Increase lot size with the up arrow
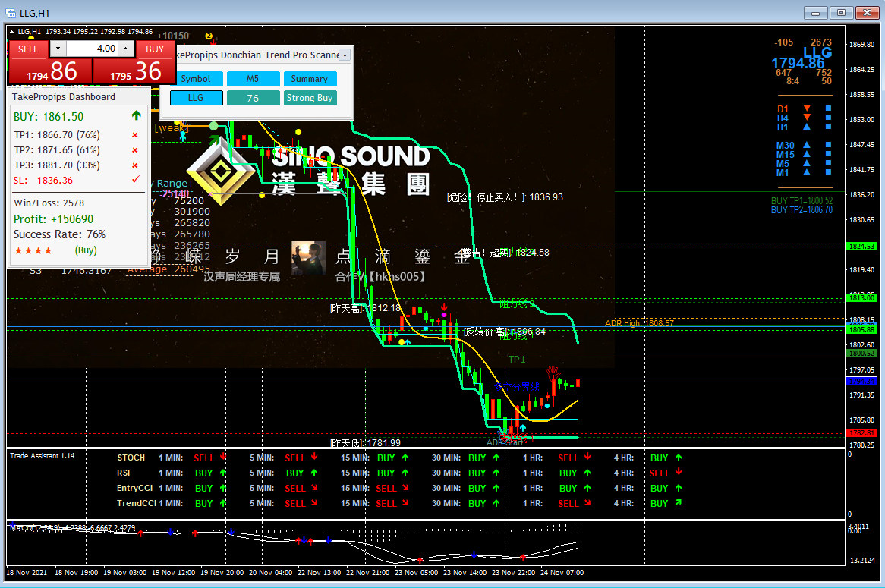885x588 pixels. click(127, 49)
